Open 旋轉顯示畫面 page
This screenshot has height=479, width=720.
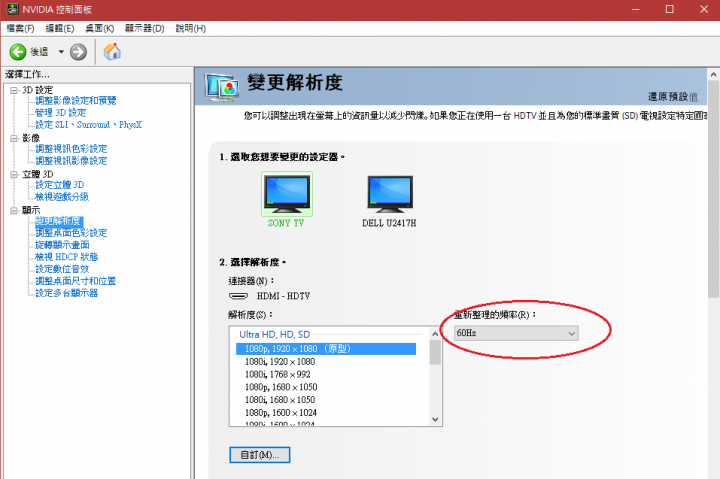(62, 245)
